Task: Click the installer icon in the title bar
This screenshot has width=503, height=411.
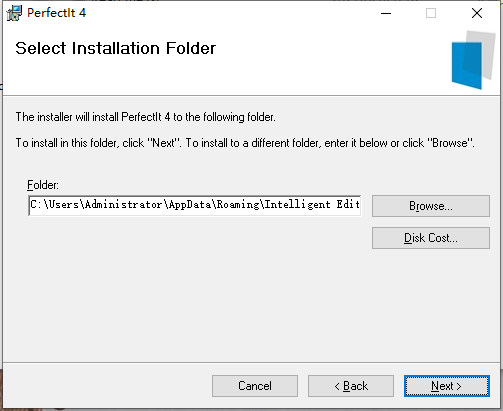Action: [14, 13]
